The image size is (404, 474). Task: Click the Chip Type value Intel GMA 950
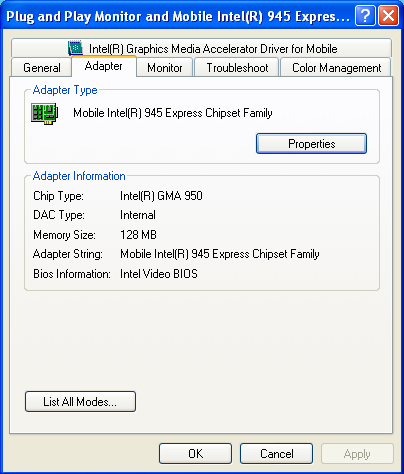(161, 196)
